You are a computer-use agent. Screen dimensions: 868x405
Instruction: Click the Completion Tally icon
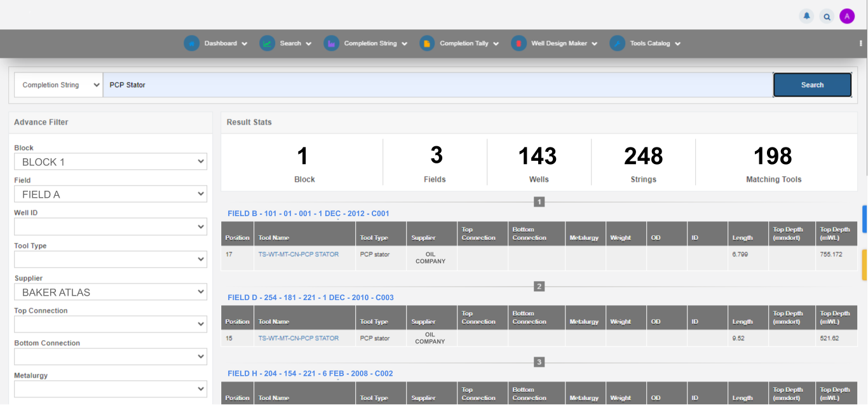[427, 43]
